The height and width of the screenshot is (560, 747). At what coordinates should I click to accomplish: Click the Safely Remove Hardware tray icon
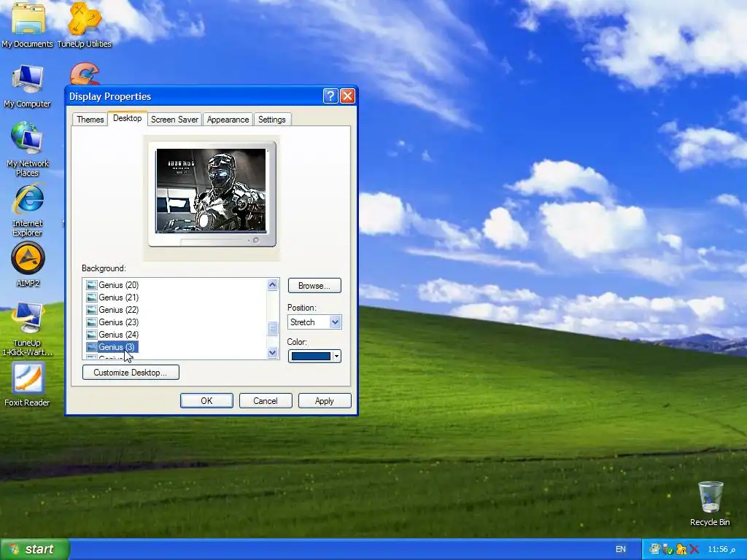(667, 550)
